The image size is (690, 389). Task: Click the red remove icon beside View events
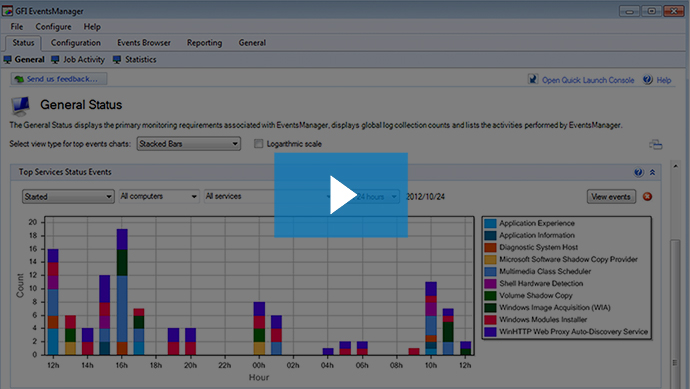click(647, 197)
